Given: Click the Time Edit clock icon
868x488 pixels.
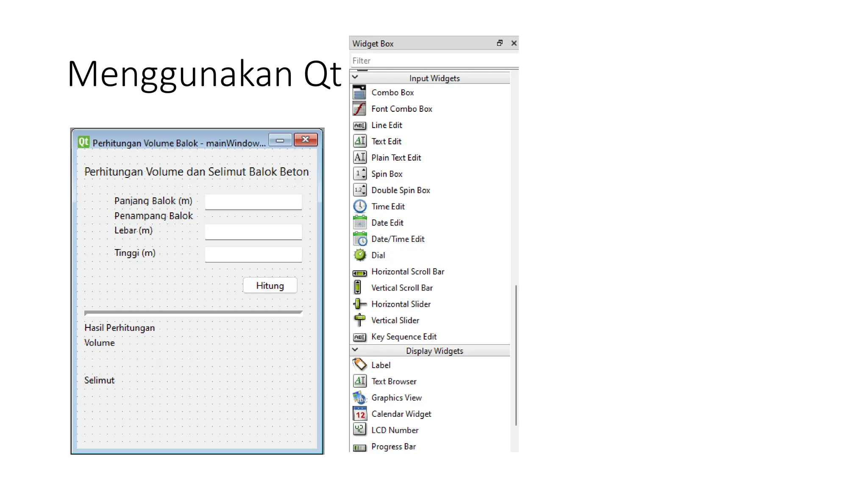Looking at the screenshot, I should (359, 206).
